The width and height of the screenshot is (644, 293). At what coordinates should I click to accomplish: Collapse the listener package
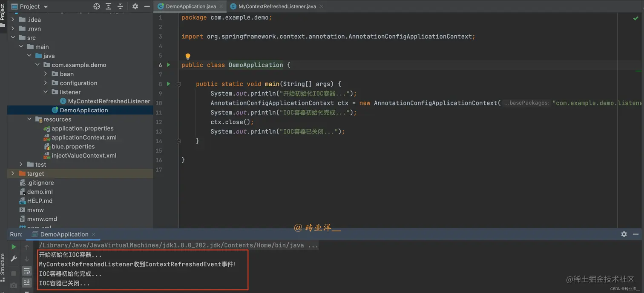pyautogui.click(x=46, y=92)
